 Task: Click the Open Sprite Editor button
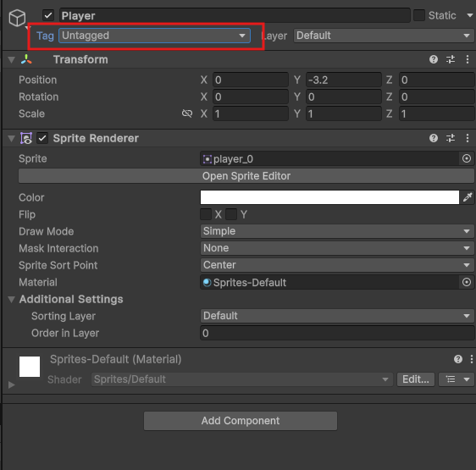246,176
